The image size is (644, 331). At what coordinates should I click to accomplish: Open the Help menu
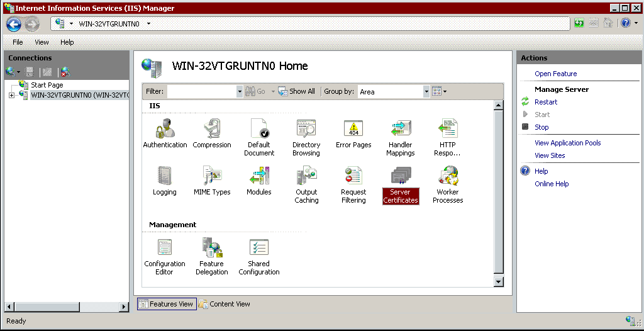(67, 42)
